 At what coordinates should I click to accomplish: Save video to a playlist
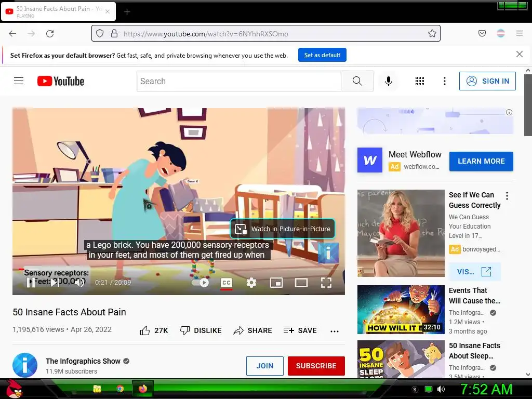(300, 330)
